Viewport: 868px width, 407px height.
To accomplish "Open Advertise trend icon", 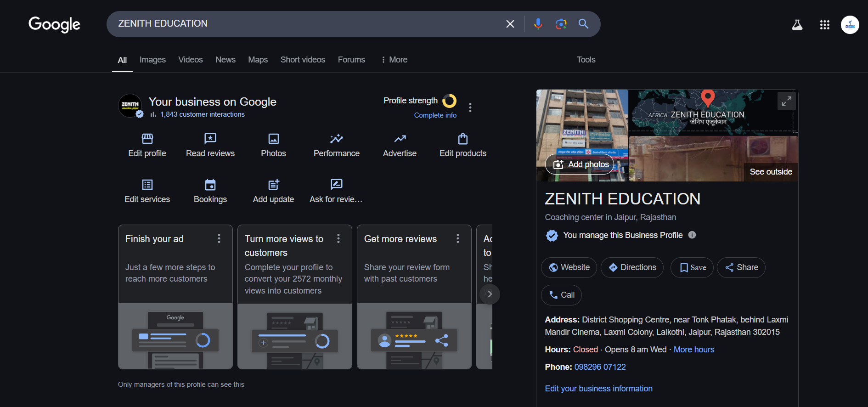I will coord(400,138).
